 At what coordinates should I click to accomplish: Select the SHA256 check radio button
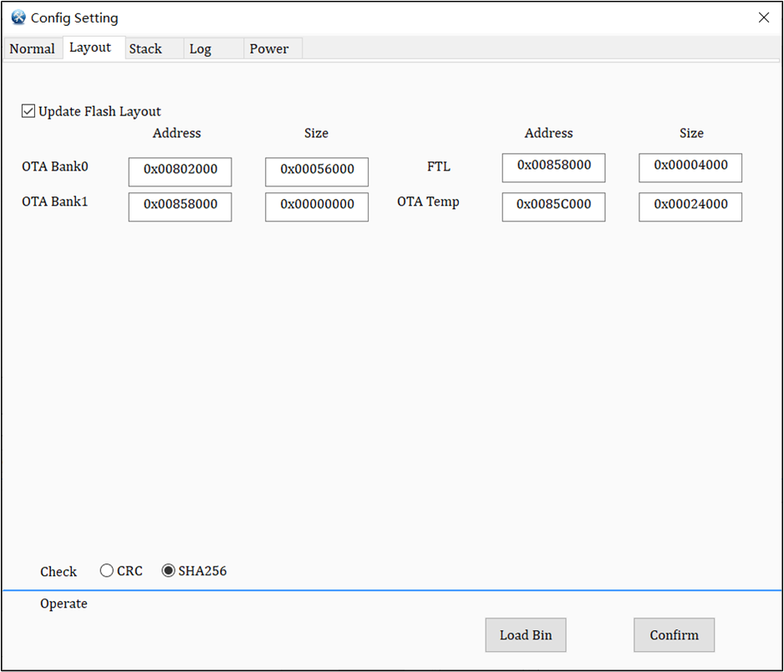pyautogui.click(x=169, y=570)
